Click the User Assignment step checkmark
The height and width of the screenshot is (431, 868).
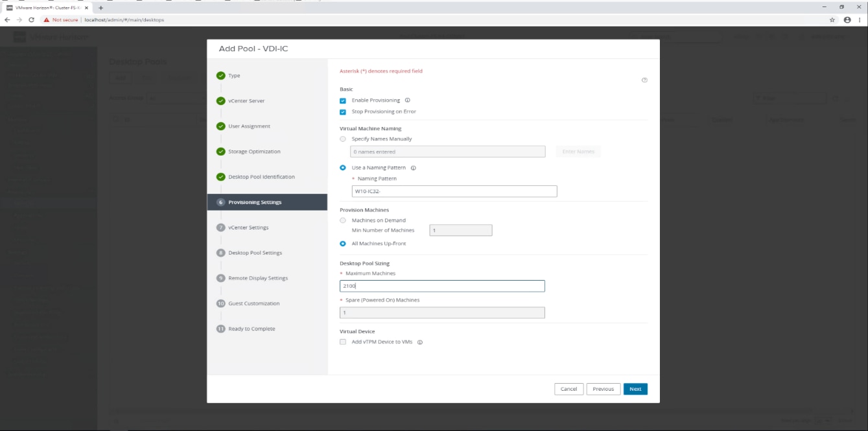[221, 126]
